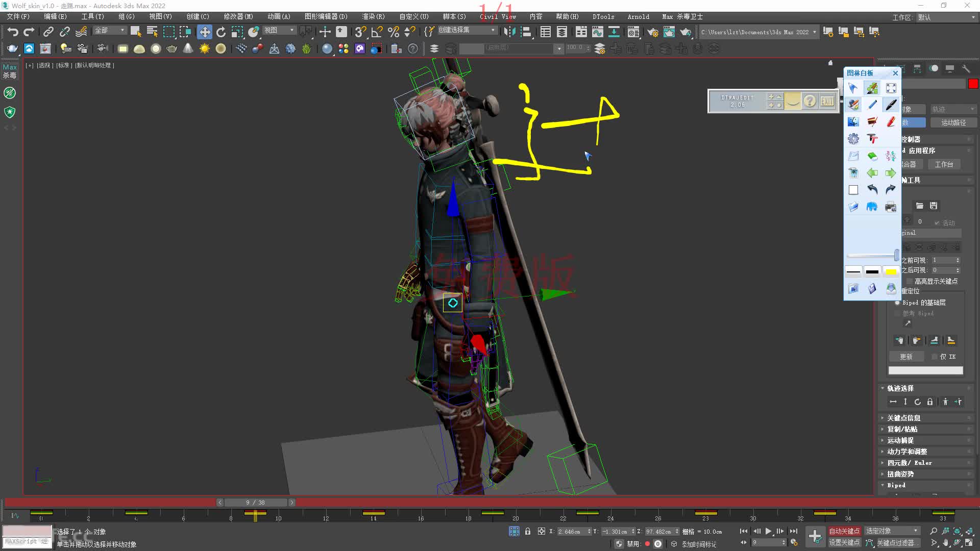Click the whiteboard printer icon
The height and width of the screenshot is (551, 980).
(891, 207)
